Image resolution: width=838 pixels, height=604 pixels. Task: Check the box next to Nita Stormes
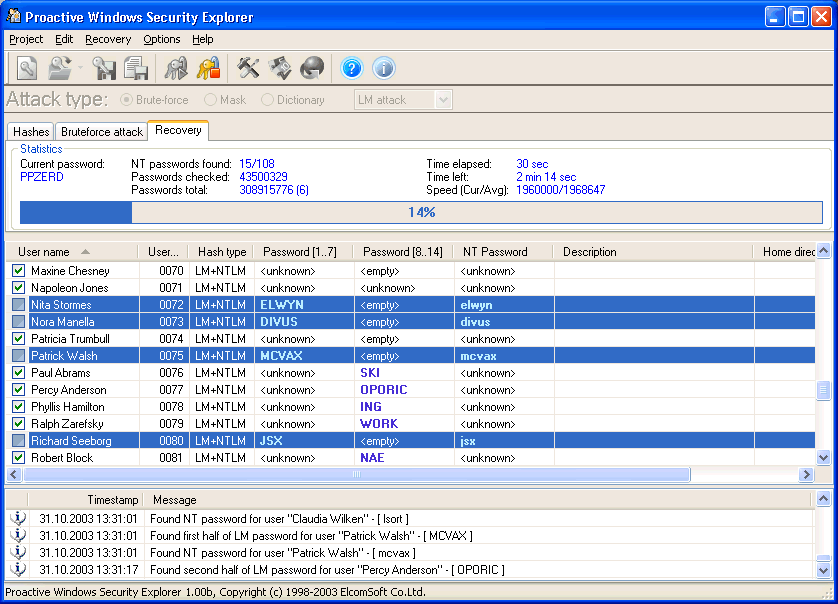coord(19,305)
